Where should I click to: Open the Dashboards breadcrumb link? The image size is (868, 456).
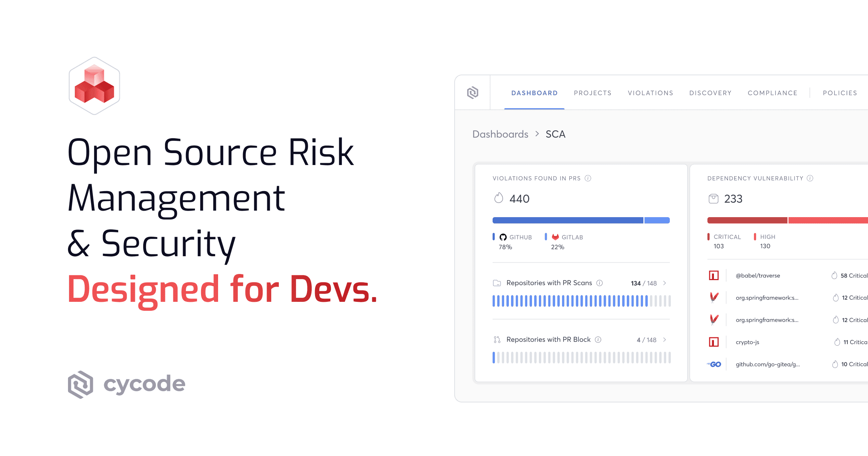point(500,134)
